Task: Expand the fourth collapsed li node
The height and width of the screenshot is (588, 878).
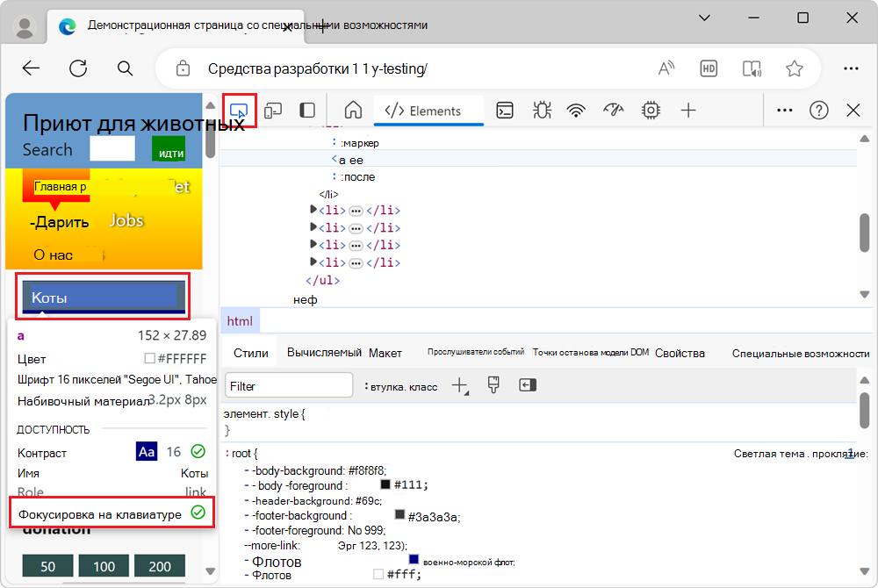Action: coord(313,262)
